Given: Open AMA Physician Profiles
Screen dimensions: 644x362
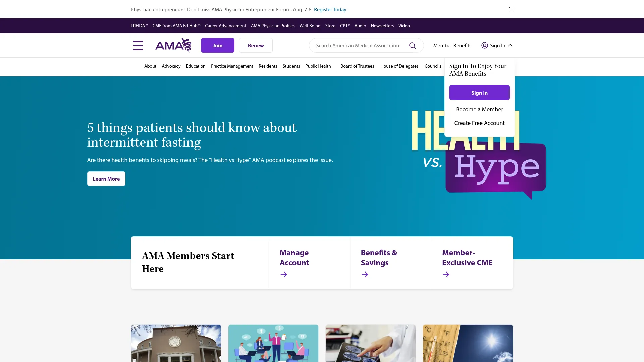Looking at the screenshot, I should (273, 26).
